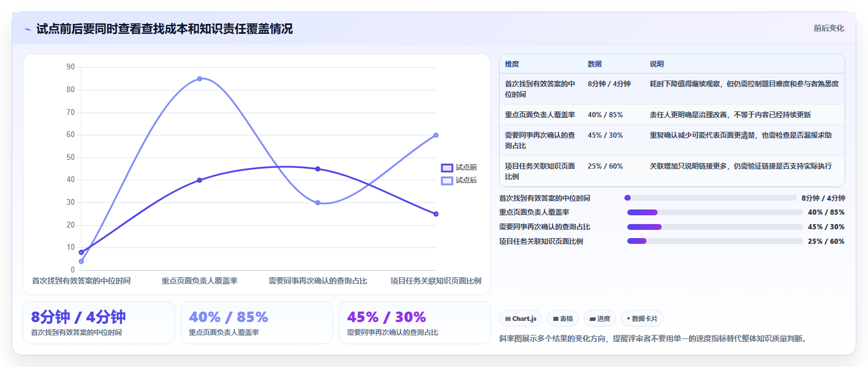Click the 说明 column header
Image resolution: width=868 pixels, height=367 pixels.
(x=657, y=64)
